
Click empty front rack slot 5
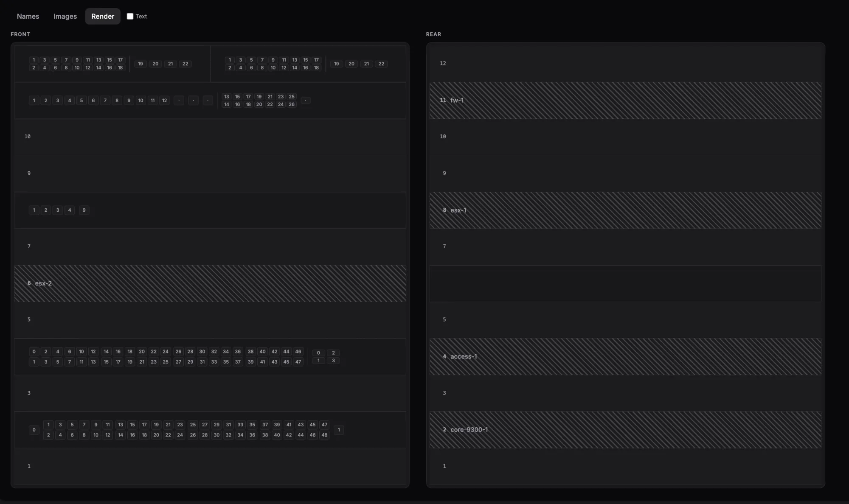[x=210, y=320]
